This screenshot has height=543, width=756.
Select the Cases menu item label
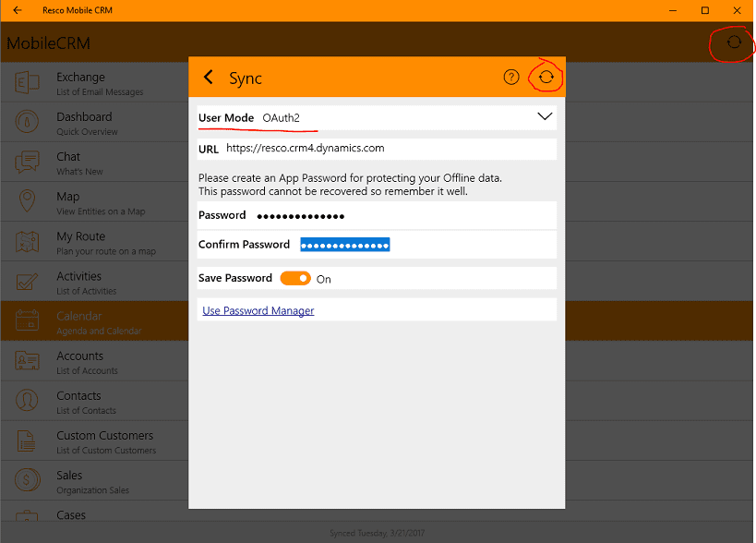point(71,515)
